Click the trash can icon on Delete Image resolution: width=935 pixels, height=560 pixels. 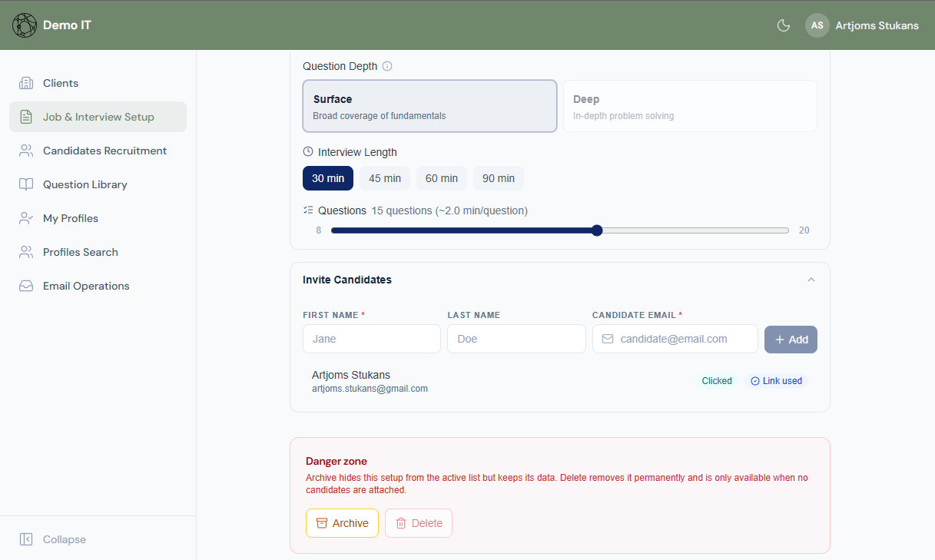(401, 523)
